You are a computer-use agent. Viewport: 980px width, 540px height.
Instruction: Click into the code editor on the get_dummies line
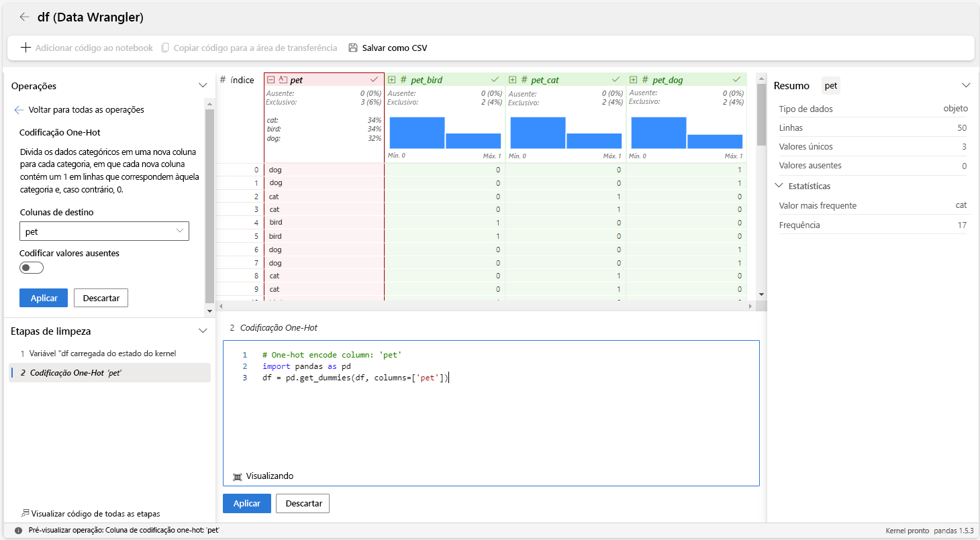pyautogui.click(x=355, y=378)
